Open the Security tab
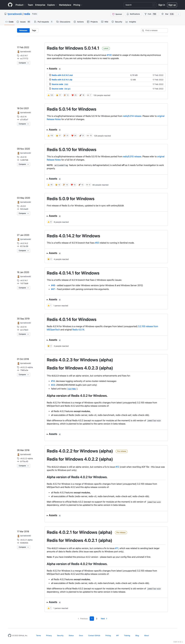185x644 pixels. click(117, 22)
